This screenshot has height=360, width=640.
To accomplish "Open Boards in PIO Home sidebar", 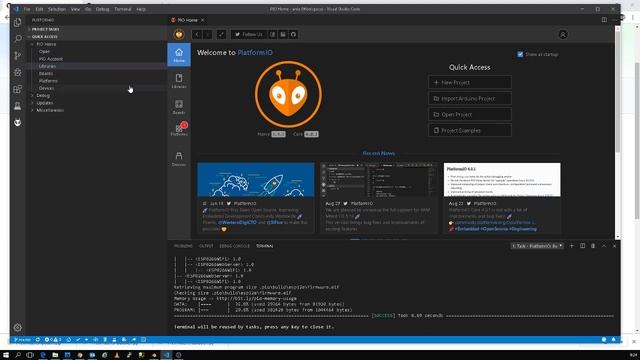I will [179, 107].
